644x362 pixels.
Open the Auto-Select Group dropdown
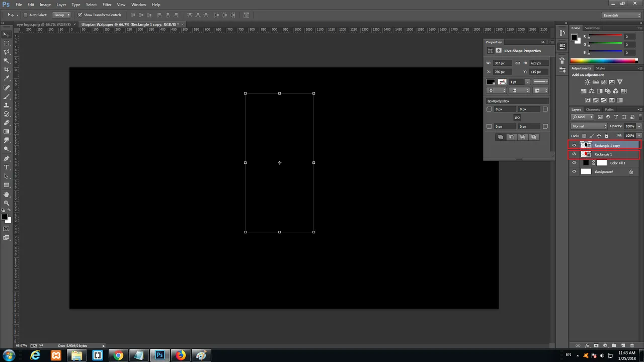[x=62, y=15]
